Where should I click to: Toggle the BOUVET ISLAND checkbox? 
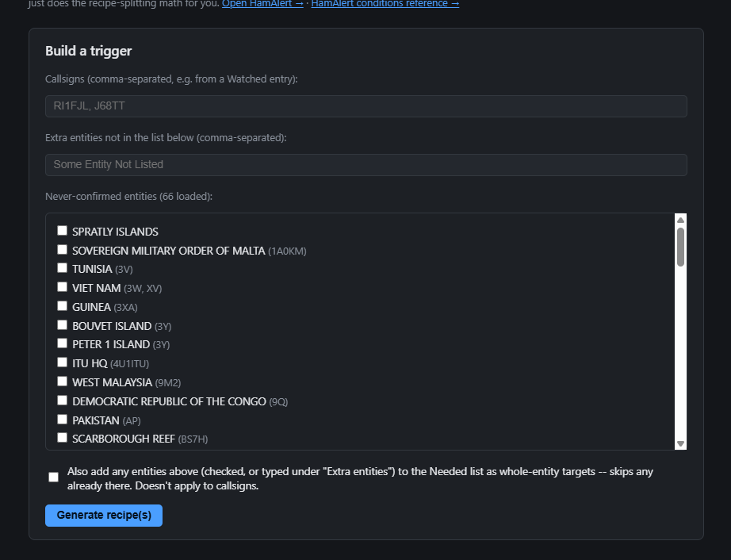coord(62,324)
